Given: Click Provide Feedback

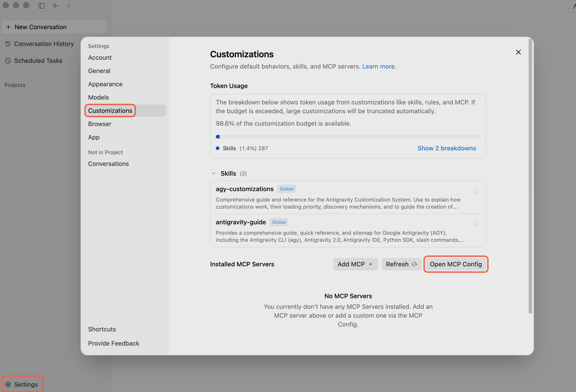Looking at the screenshot, I should pyautogui.click(x=114, y=343).
